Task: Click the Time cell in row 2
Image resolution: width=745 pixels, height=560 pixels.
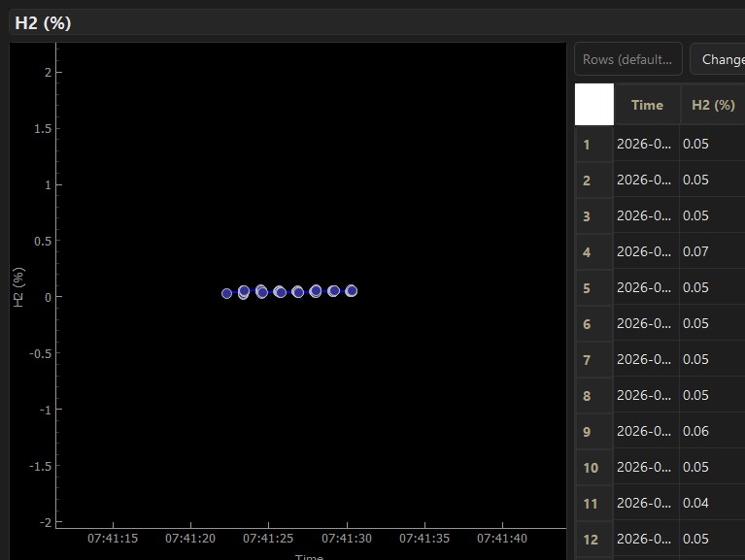Action: click(646, 180)
